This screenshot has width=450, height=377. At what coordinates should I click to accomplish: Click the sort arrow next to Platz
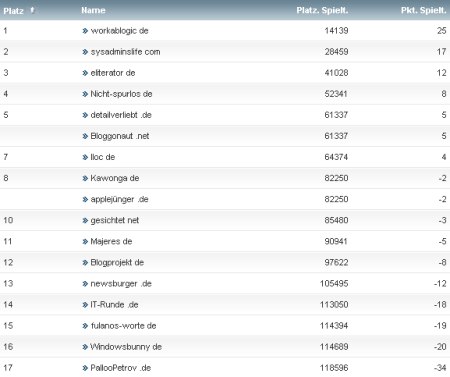(32, 10)
